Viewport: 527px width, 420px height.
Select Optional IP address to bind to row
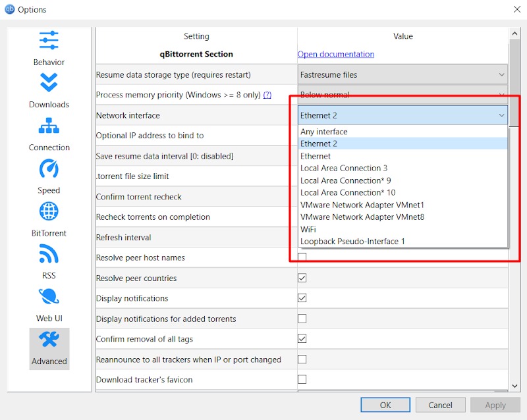196,136
